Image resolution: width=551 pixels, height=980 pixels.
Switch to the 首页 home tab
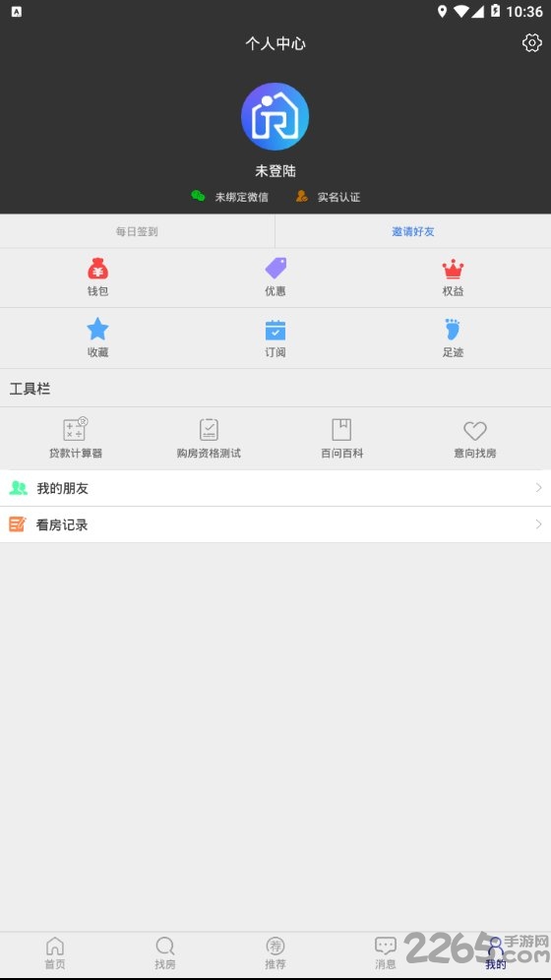55,953
